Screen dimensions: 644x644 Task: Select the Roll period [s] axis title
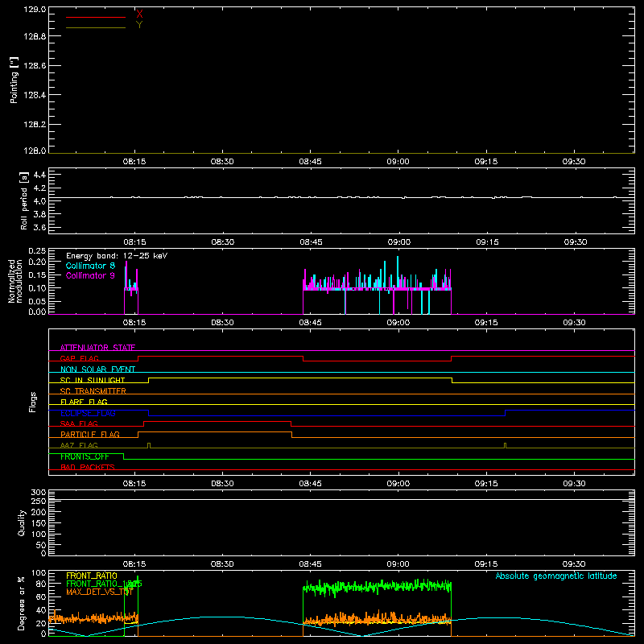click(24, 200)
